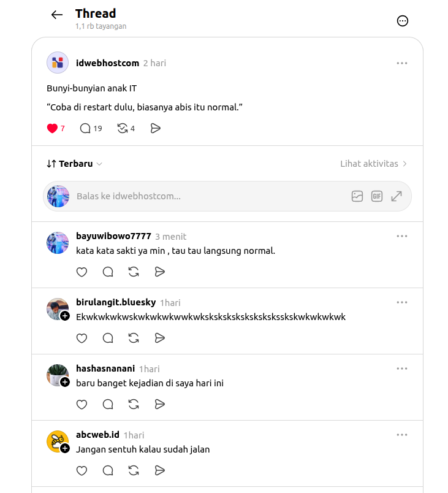Go back using the arrow beside Thread
Screen dimensions: 448x493
57,15
